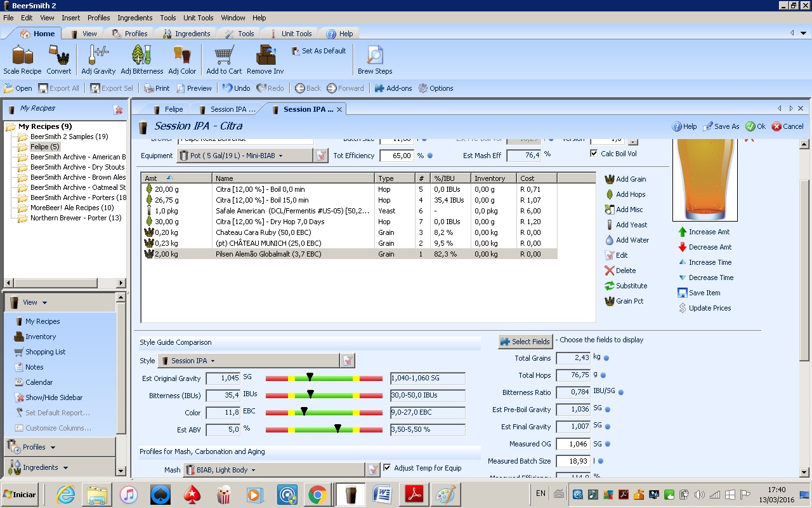Click Open in the quick toolbar

click(x=18, y=88)
